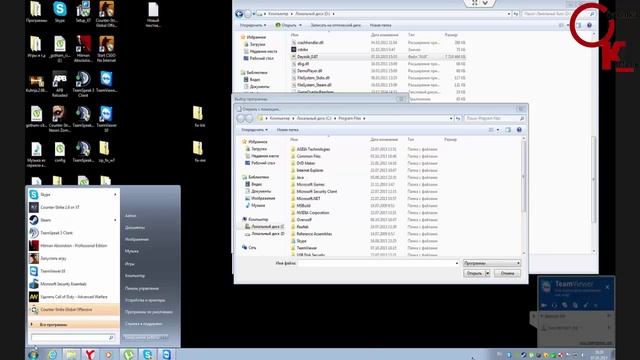The width and height of the screenshot is (640, 360).
Task: Expand All Programs in the Start menu
Action: click(73, 324)
